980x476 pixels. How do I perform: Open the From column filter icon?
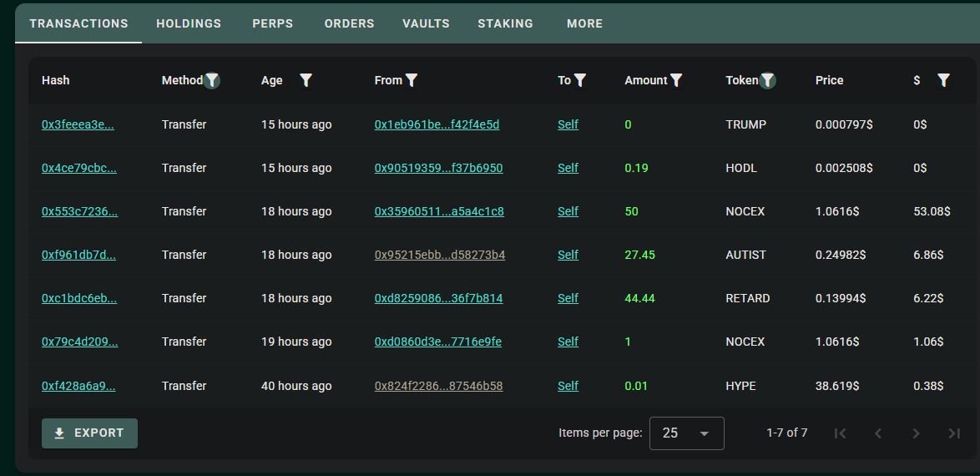coord(412,80)
